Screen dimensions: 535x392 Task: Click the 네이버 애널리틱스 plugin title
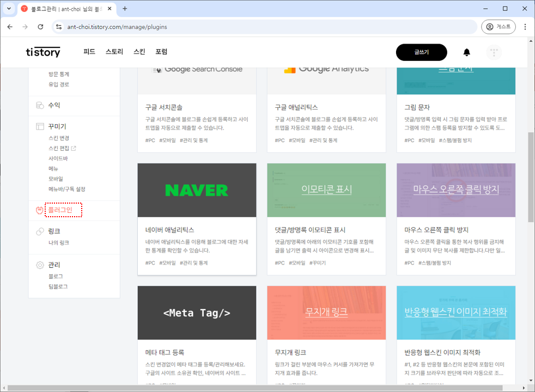(169, 230)
